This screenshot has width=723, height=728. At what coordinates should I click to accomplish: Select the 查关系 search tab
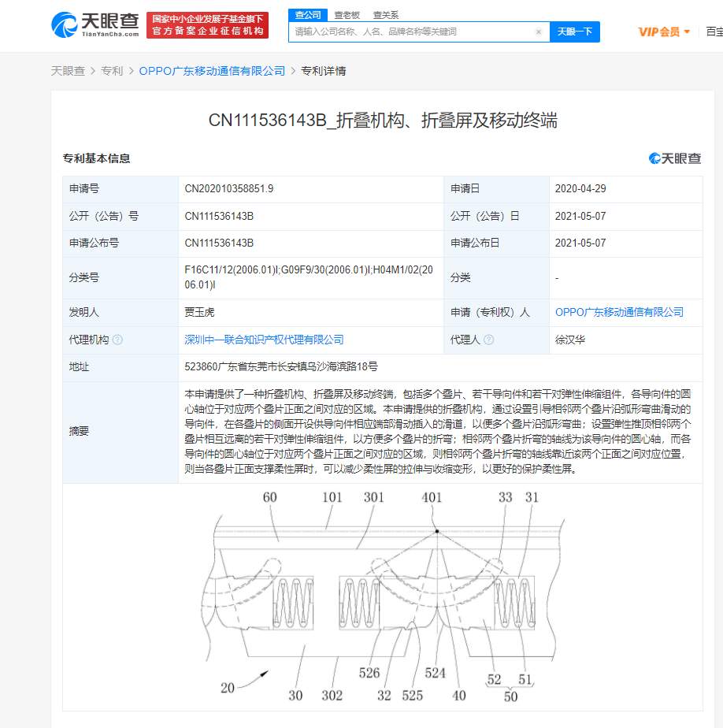[386, 15]
